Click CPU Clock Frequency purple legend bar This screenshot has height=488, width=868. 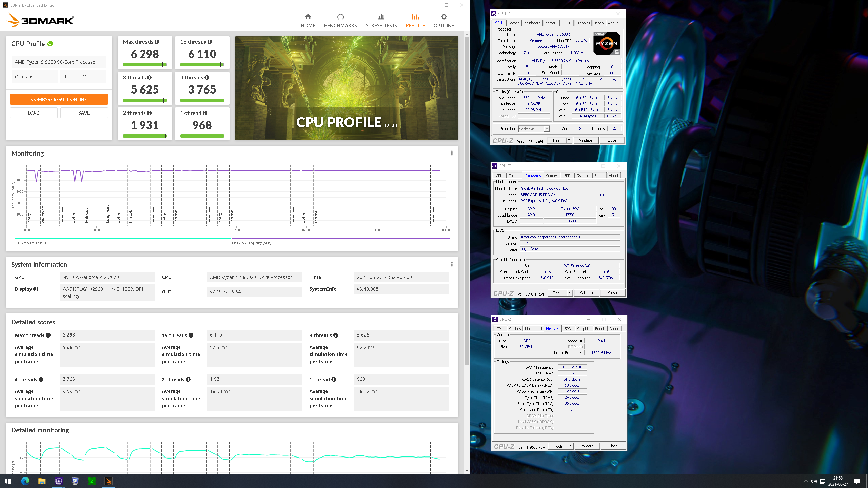click(x=341, y=239)
